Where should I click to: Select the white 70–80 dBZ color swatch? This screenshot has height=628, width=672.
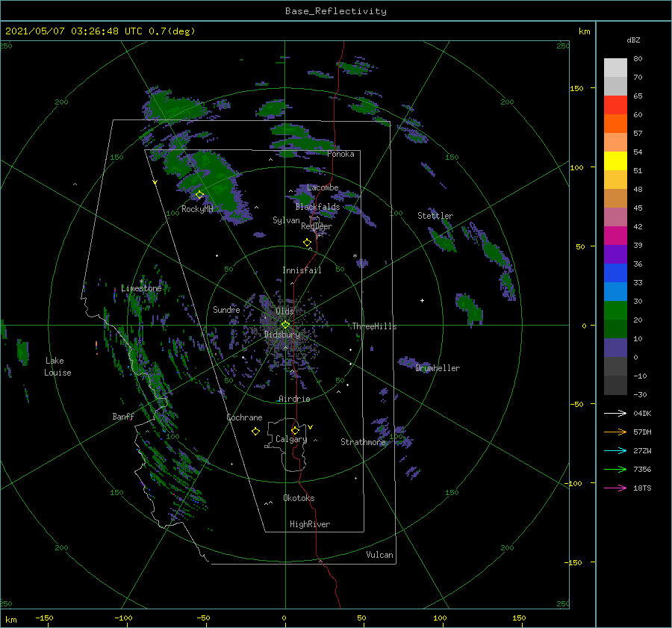pyautogui.click(x=615, y=68)
